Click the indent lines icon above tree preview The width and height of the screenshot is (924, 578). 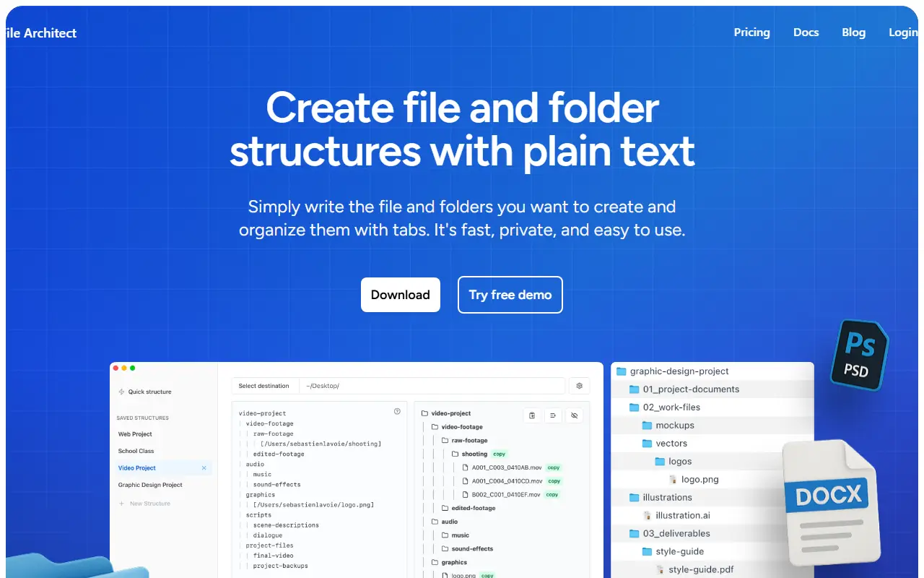(x=553, y=415)
